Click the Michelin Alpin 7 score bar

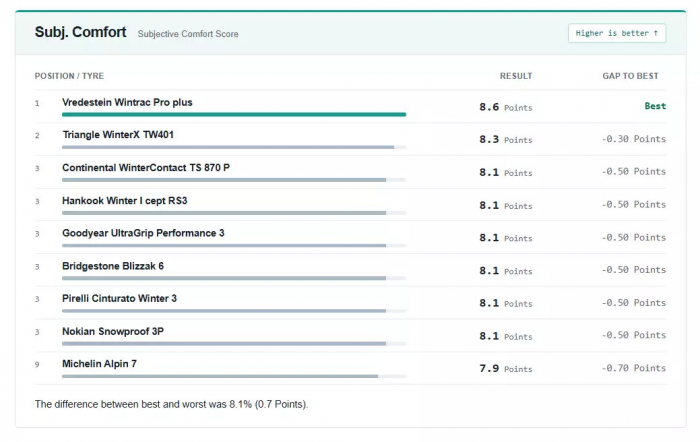[x=220, y=376]
